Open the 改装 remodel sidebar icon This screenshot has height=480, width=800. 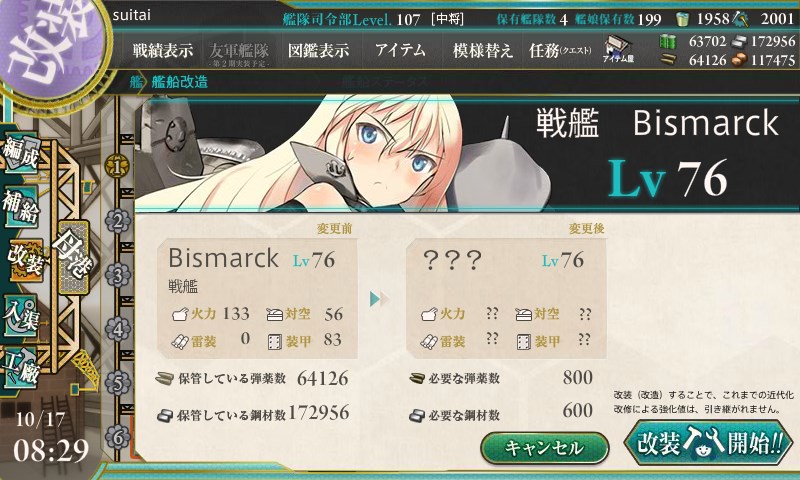click(24, 260)
